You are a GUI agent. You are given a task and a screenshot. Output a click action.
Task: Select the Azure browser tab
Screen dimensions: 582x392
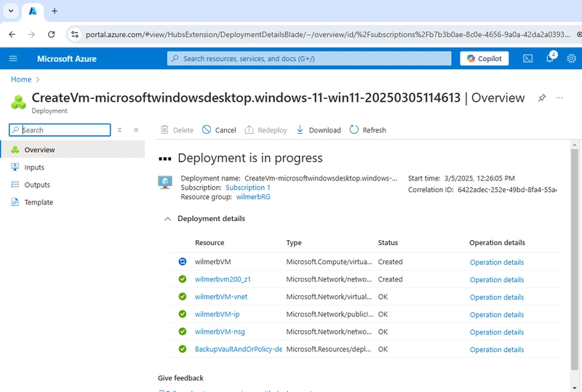click(33, 11)
